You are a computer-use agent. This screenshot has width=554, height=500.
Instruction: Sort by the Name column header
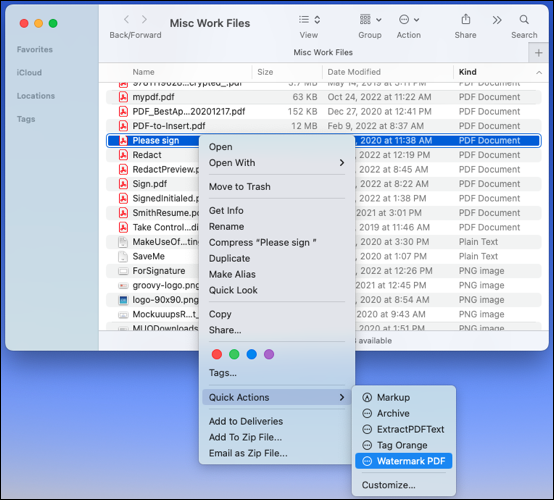pyautogui.click(x=143, y=72)
